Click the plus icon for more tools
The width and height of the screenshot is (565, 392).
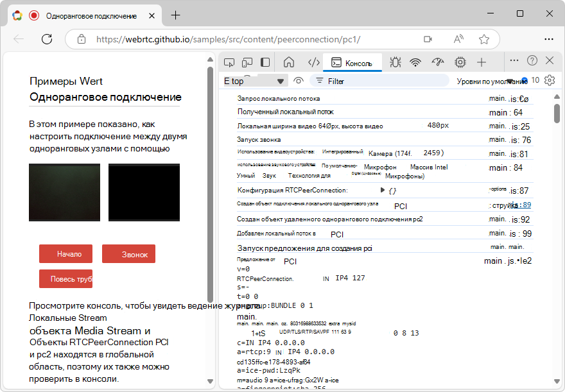pyautogui.click(x=482, y=63)
